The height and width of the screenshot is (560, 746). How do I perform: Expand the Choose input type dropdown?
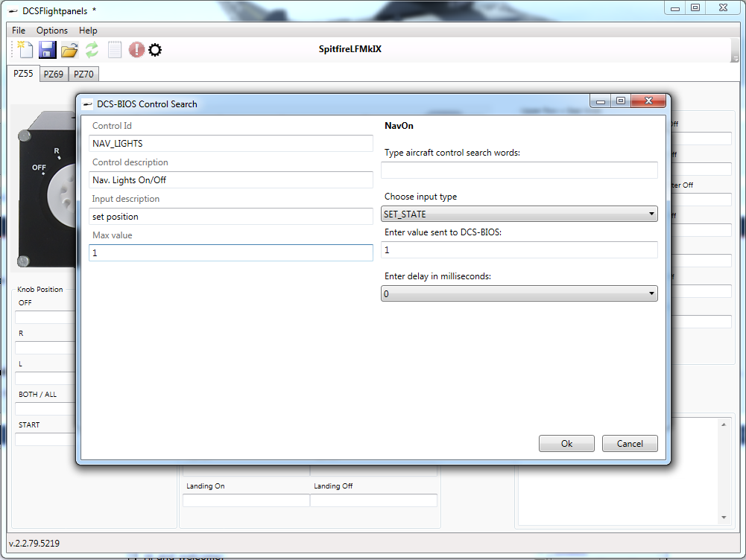(519, 214)
